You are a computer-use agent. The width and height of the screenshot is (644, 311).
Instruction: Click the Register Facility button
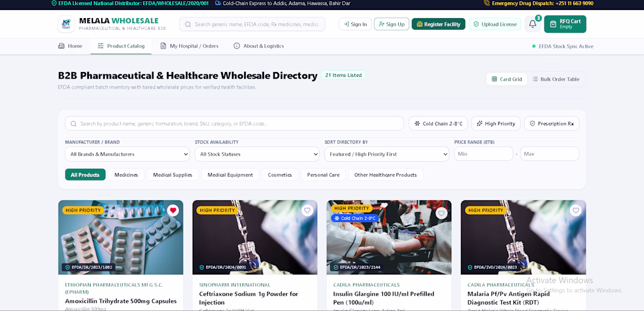[439, 24]
